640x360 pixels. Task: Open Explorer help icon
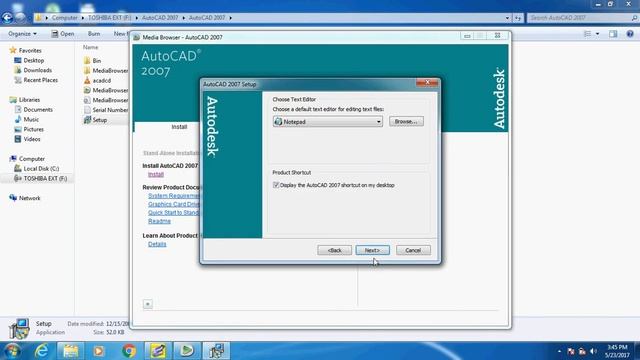click(x=630, y=34)
